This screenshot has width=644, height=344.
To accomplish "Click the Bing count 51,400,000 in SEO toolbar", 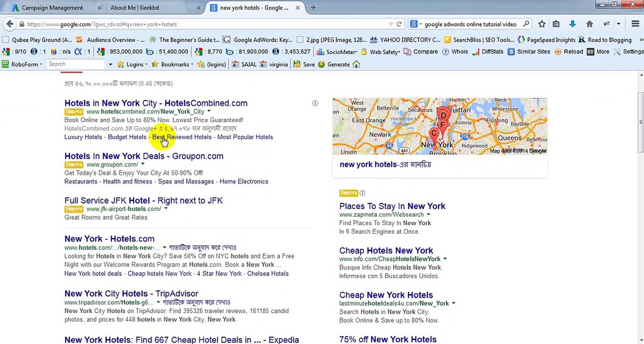I will (167, 52).
